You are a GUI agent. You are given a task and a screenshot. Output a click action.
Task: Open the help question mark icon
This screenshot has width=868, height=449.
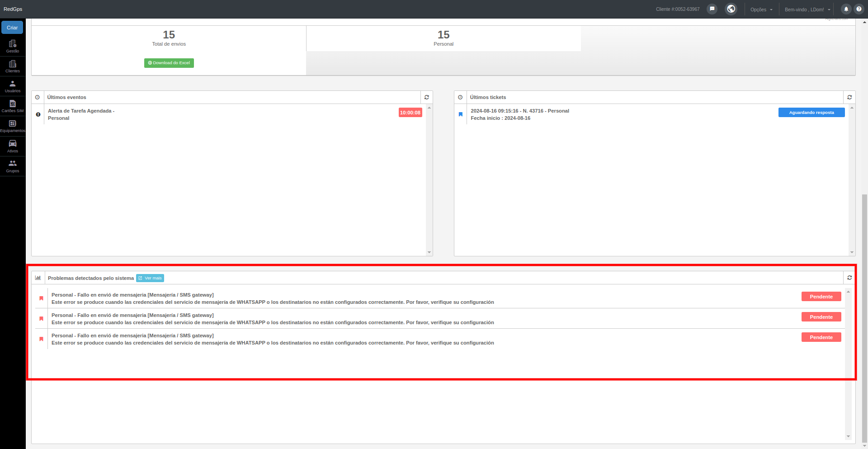[x=859, y=9]
